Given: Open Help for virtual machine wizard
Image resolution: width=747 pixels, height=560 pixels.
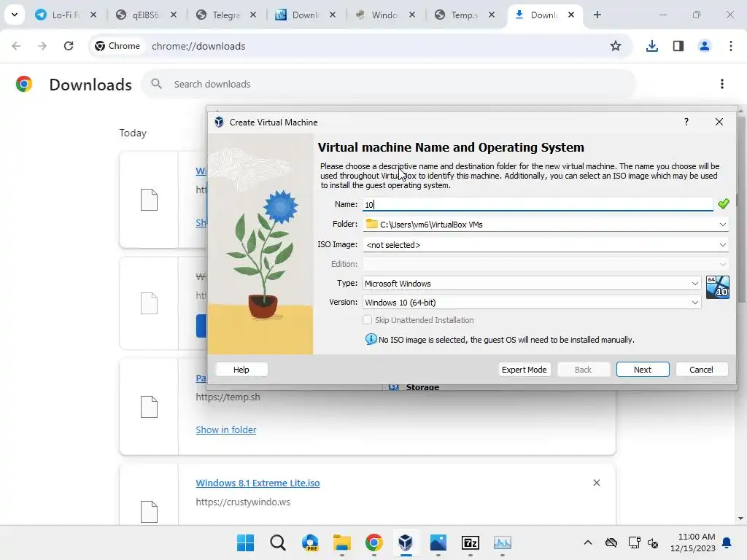Looking at the screenshot, I should 241,370.
